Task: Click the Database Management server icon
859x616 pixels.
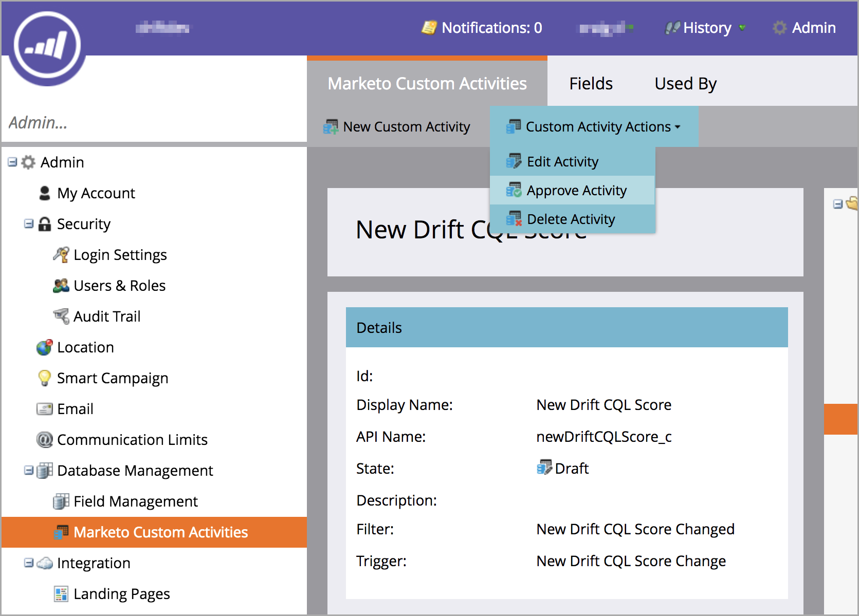Action: [45, 471]
